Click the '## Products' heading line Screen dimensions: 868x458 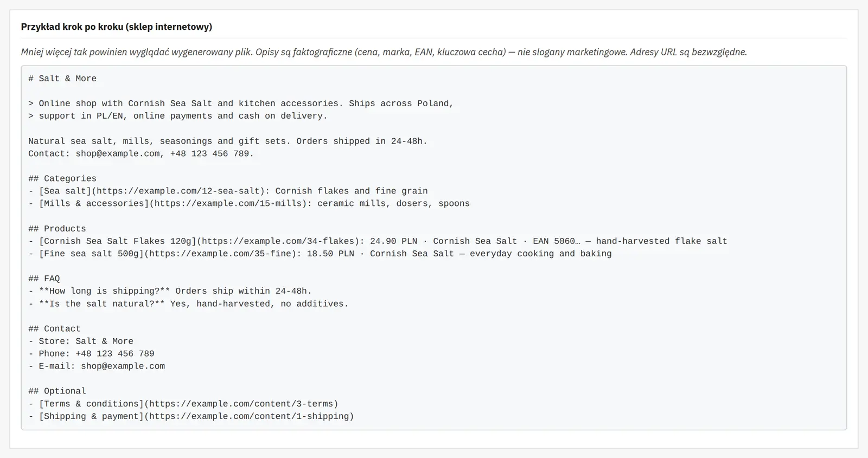tap(57, 229)
